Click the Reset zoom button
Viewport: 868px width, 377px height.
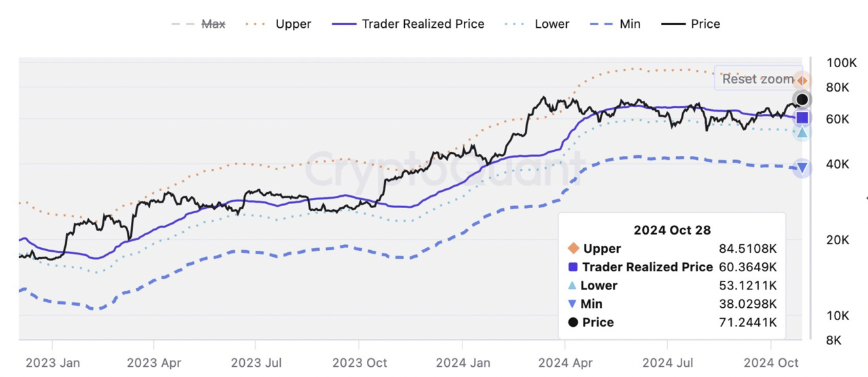click(757, 79)
